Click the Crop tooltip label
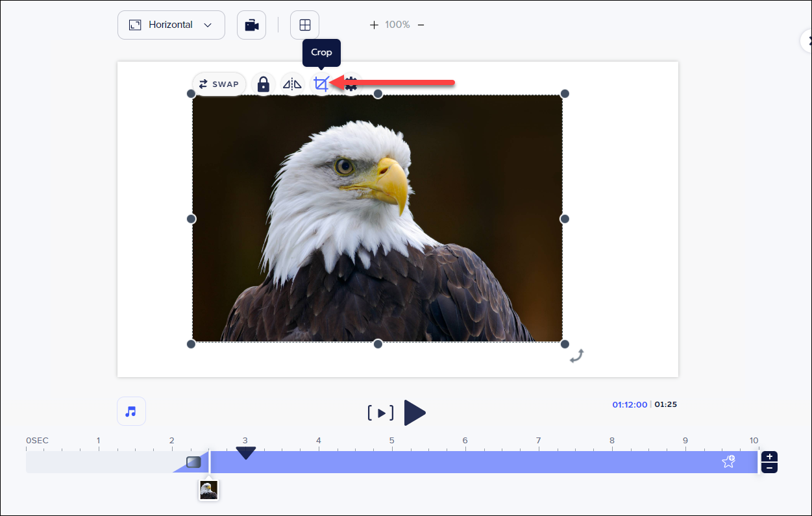812x516 pixels. 321,53
